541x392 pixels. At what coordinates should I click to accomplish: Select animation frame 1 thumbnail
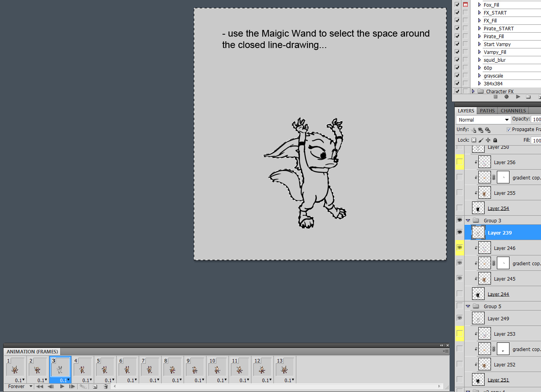(15, 367)
